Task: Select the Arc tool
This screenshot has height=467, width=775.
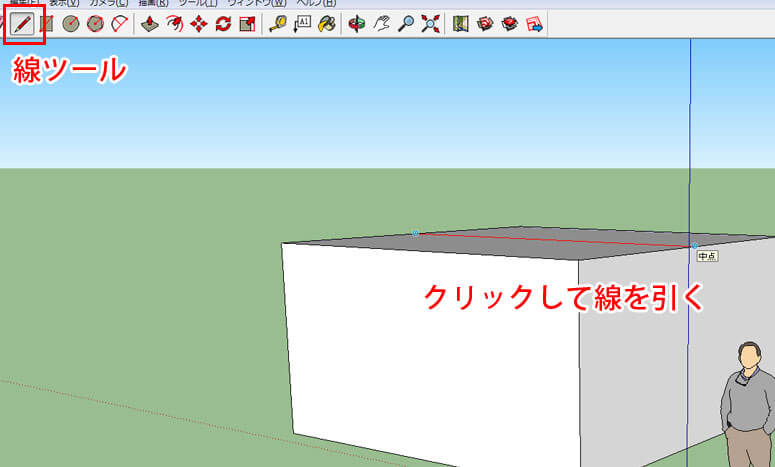Action: (x=119, y=24)
